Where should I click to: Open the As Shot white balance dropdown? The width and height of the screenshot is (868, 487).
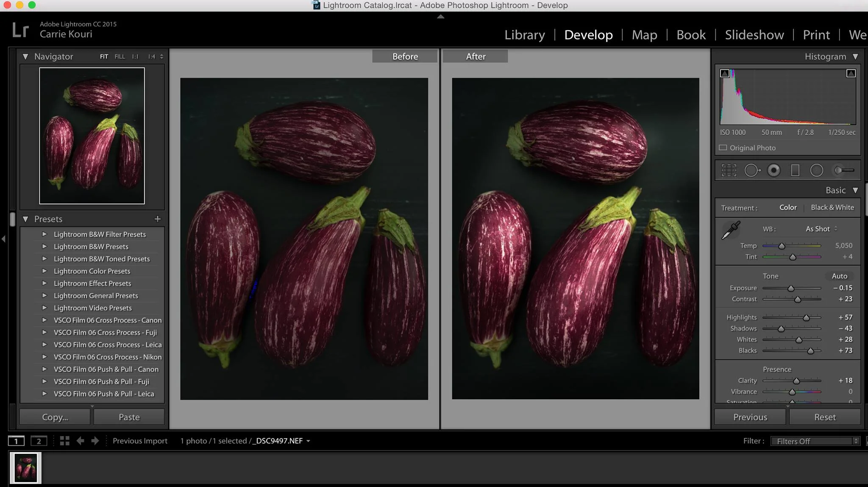tap(821, 229)
